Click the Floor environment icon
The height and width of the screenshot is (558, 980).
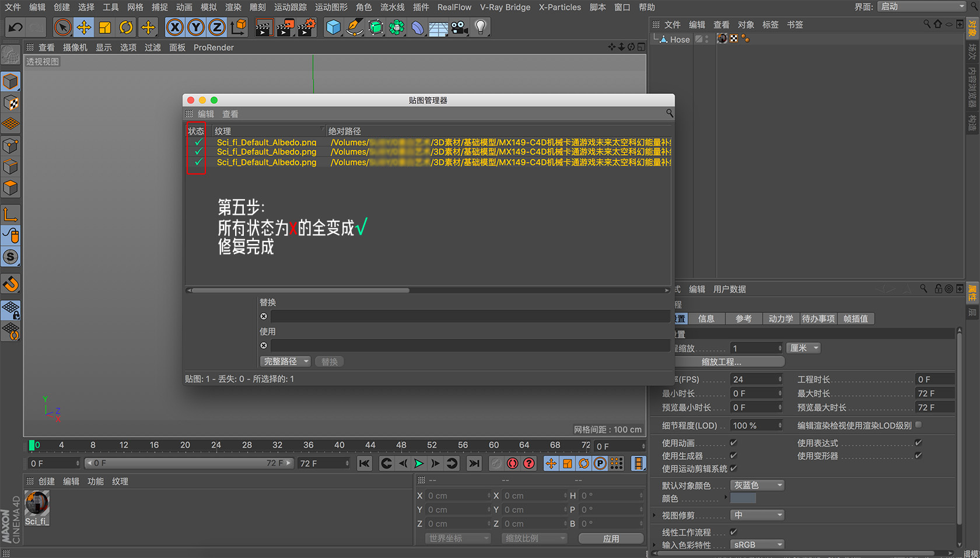(x=438, y=27)
